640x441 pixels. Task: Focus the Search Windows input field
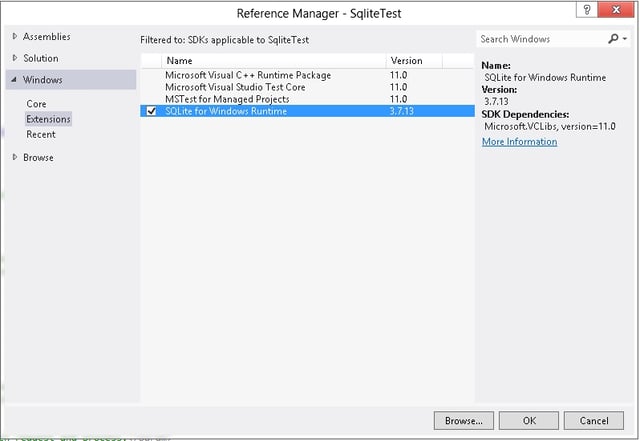click(542, 39)
